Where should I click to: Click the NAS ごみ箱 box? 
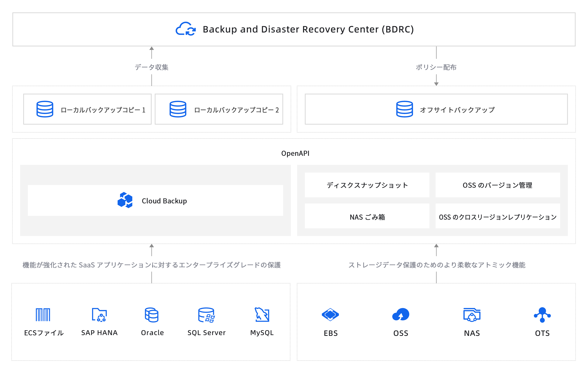[x=367, y=216]
